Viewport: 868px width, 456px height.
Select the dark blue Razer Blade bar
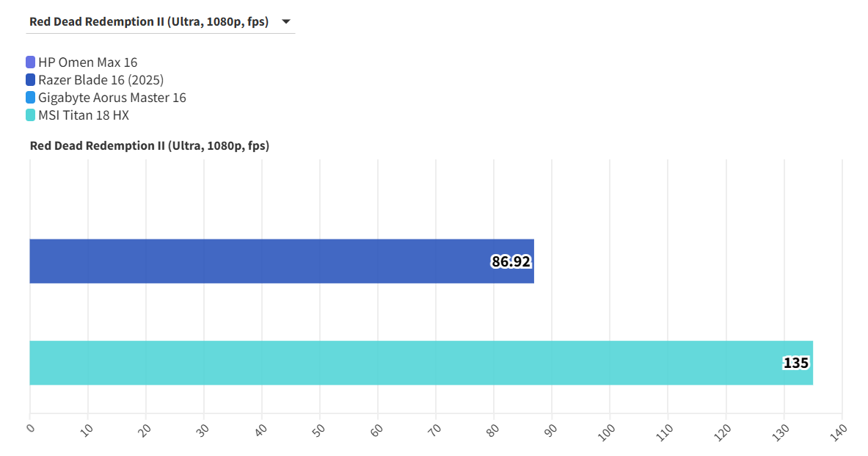pyautogui.click(x=257, y=261)
